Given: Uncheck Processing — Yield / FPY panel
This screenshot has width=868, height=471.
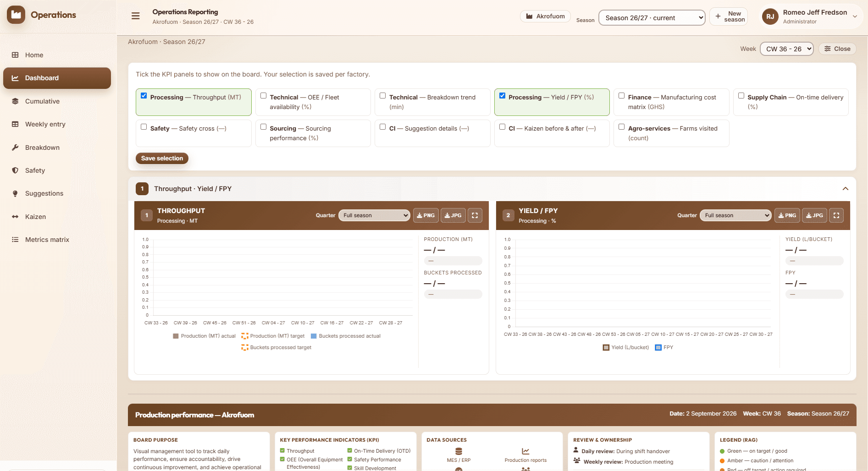Looking at the screenshot, I should click(502, 96).
